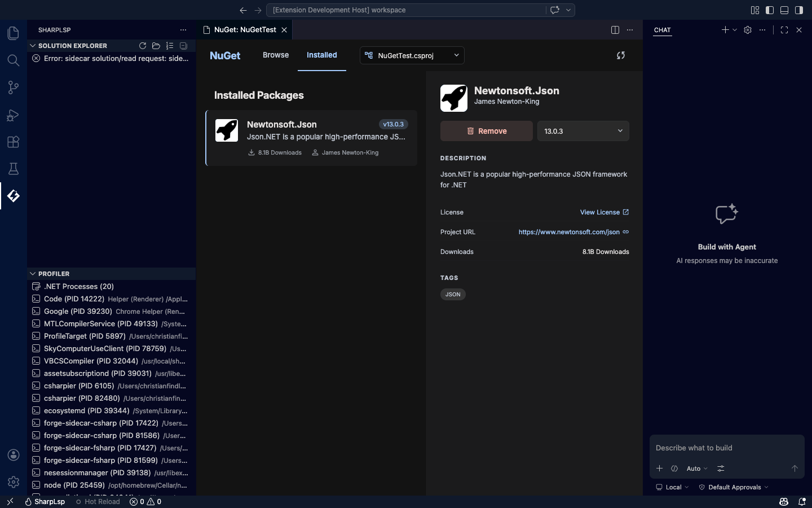Click the workspace command center search box
Image resolution: width=812 pixels, height=508 pixels.
406,10
